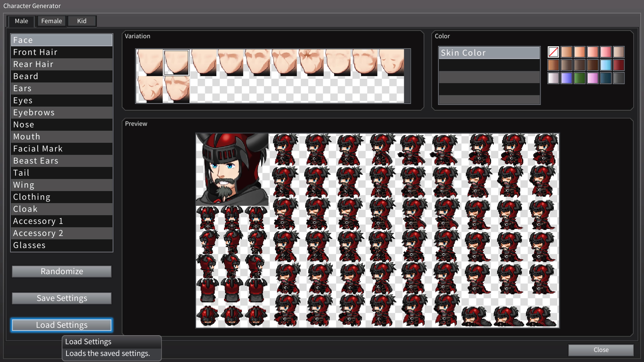
Task: Select the Glasses category
Action: pyautogui.click(x=62, y=245)
